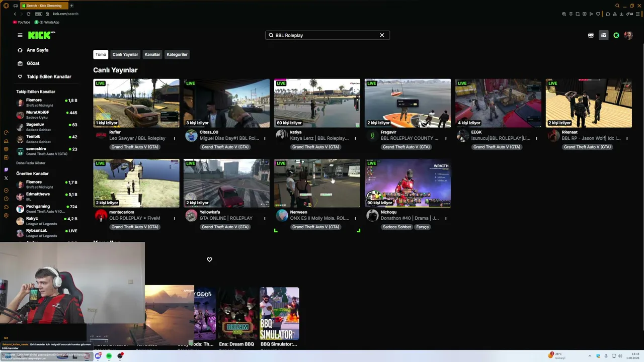The width and height of the screenshot is (644, 362).
Task: Open Pechgaming recommended channel
Action: pyautogui.click(x=47, y=209)
